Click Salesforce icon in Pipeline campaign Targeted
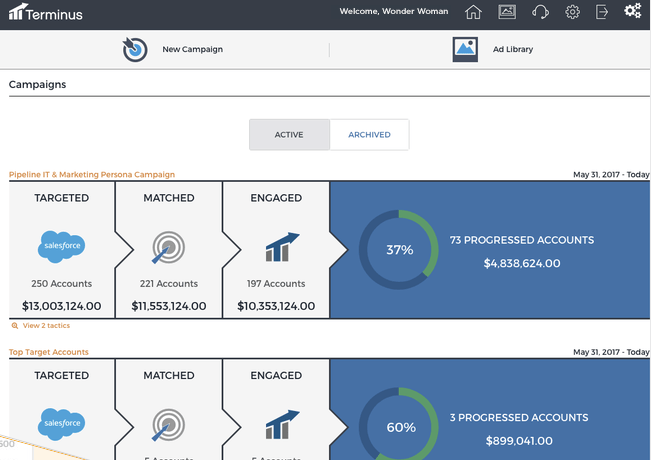Screen dimensions: 651x460 (61, 247)
